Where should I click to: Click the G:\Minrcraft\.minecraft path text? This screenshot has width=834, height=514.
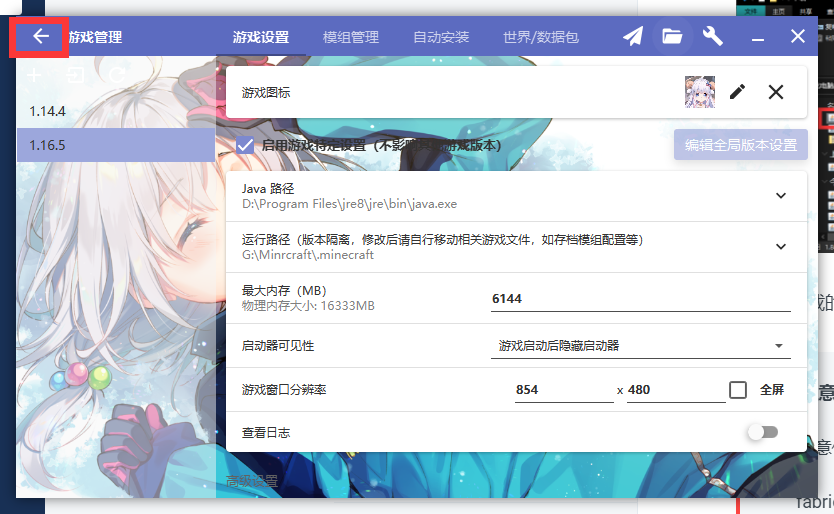(307, 255)
